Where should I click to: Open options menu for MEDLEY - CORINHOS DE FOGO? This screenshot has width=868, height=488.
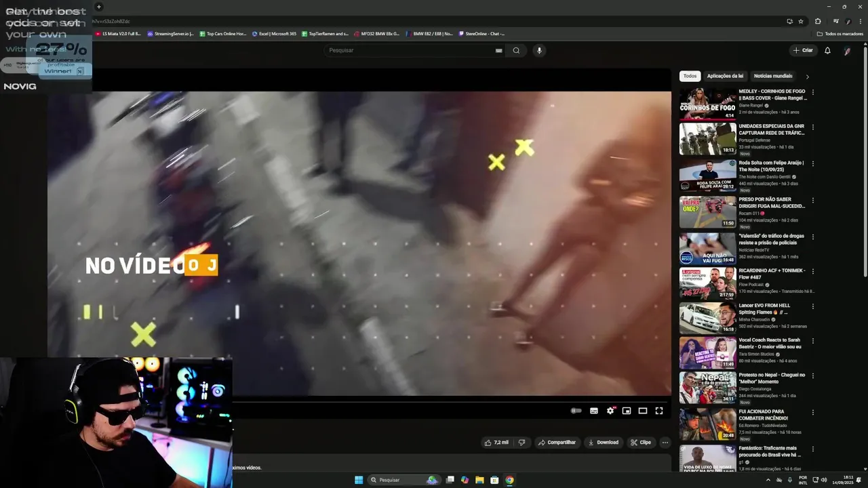click(812, 92)
